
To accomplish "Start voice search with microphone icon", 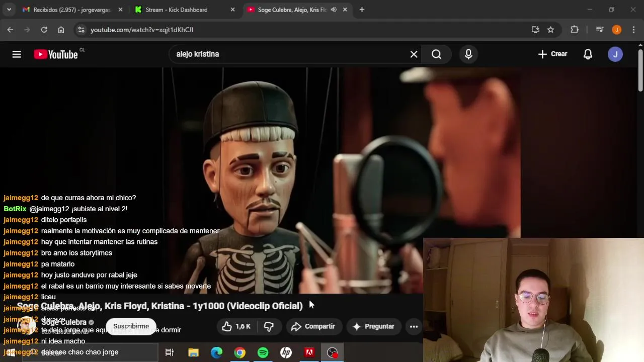I will (x=468, y=54).
